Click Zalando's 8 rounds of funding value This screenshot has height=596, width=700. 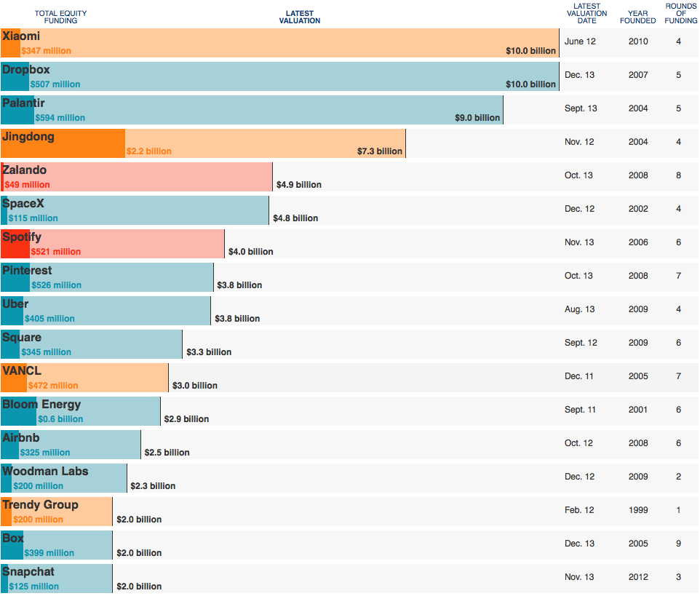coord(679,175)
